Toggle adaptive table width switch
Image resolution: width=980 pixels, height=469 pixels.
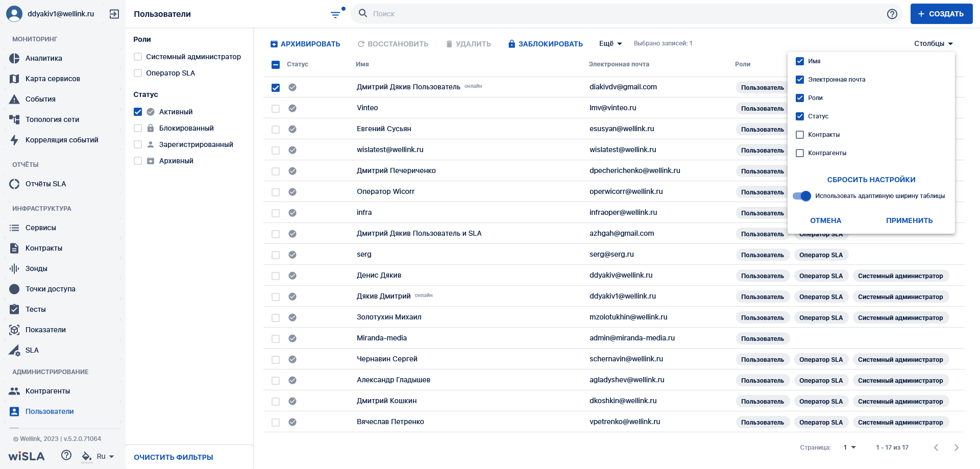pyautogui.click(x=802, y=196)
